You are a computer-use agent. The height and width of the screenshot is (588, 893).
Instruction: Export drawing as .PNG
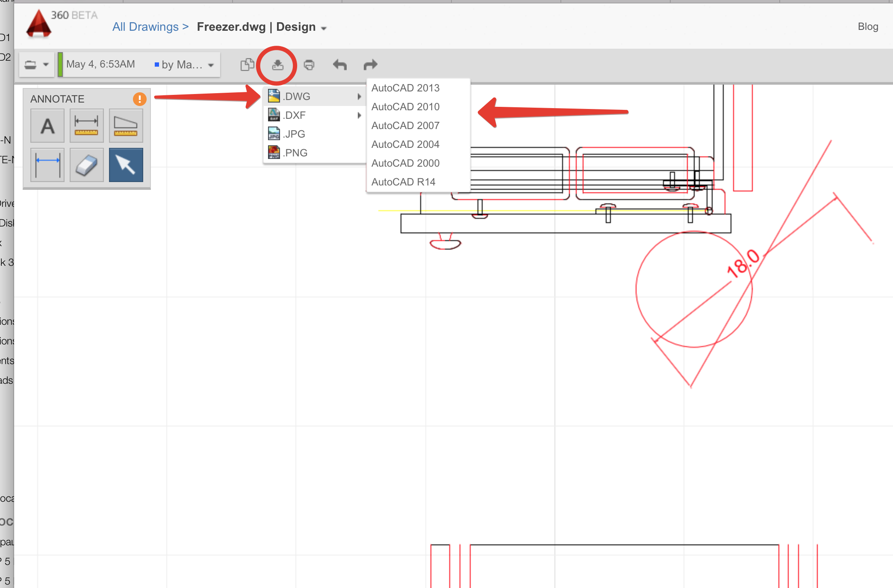[x=295, y=153]
